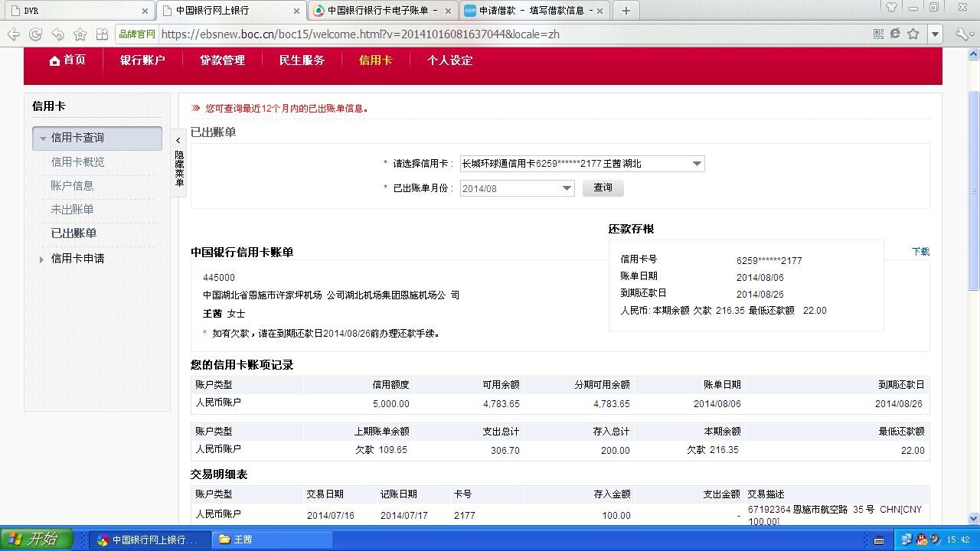Viewport: 980px width, 551px height.
Task: Hide the sidebar menu via 隐藏菜单 toggle
Action: (178, 163)
